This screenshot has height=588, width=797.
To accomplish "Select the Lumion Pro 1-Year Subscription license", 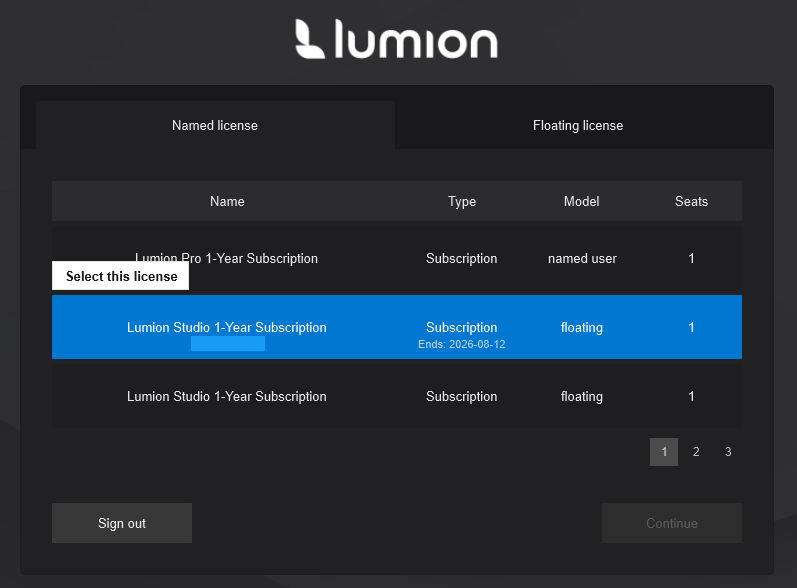I will 300,258.
